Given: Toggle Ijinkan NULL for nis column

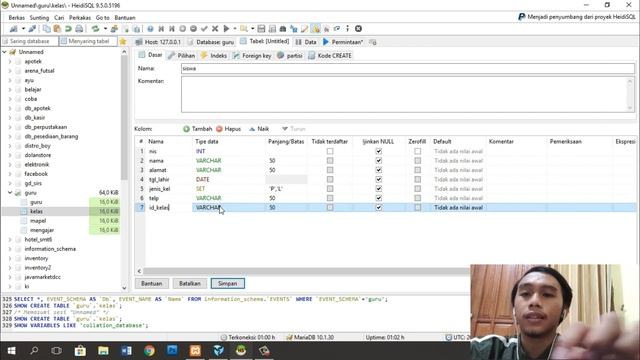Looking at the screenshot, I should click(378, 151).
